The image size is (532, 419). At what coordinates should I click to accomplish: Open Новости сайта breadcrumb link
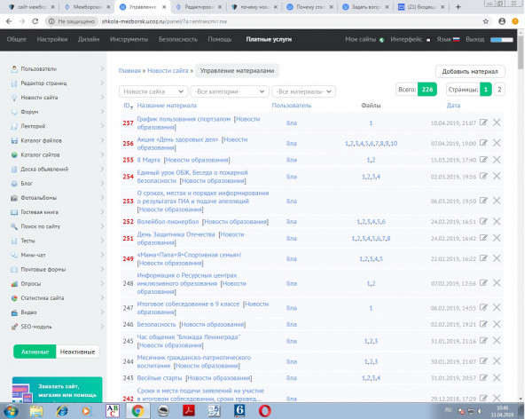[x=168, y=71]
